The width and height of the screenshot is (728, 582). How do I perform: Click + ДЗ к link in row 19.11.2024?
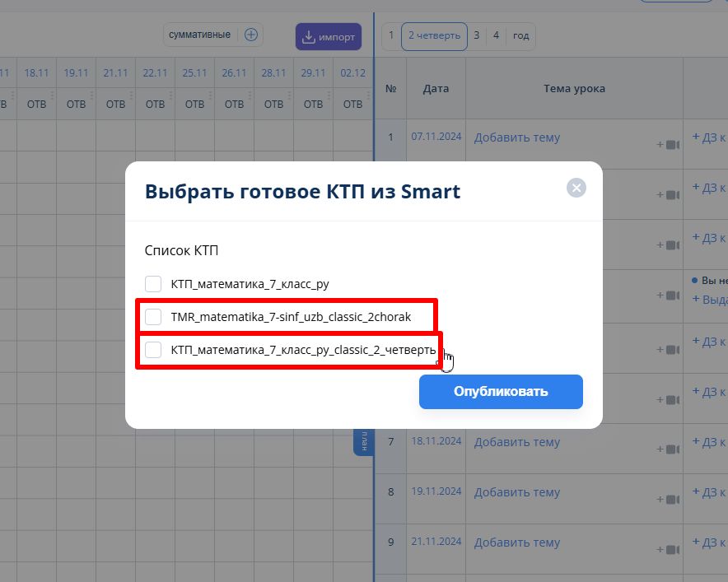709,492
